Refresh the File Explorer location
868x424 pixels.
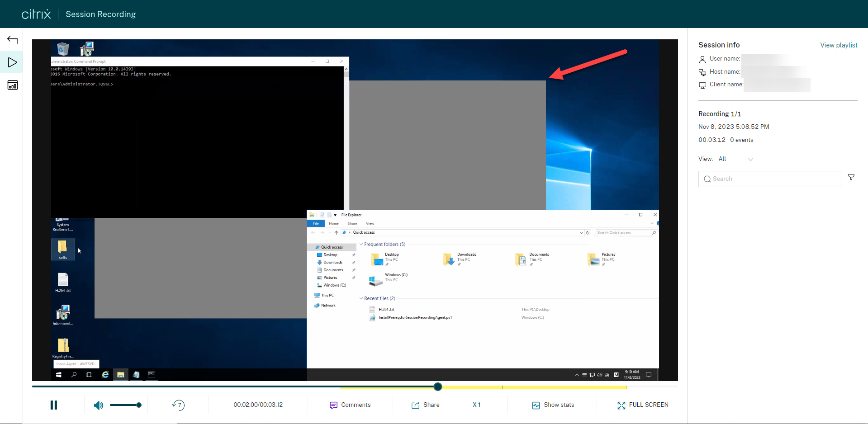[x=588, y=233]
